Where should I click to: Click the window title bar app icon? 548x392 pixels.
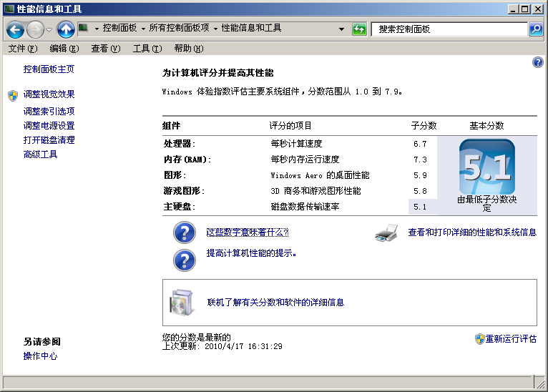(x=9, y=9)
